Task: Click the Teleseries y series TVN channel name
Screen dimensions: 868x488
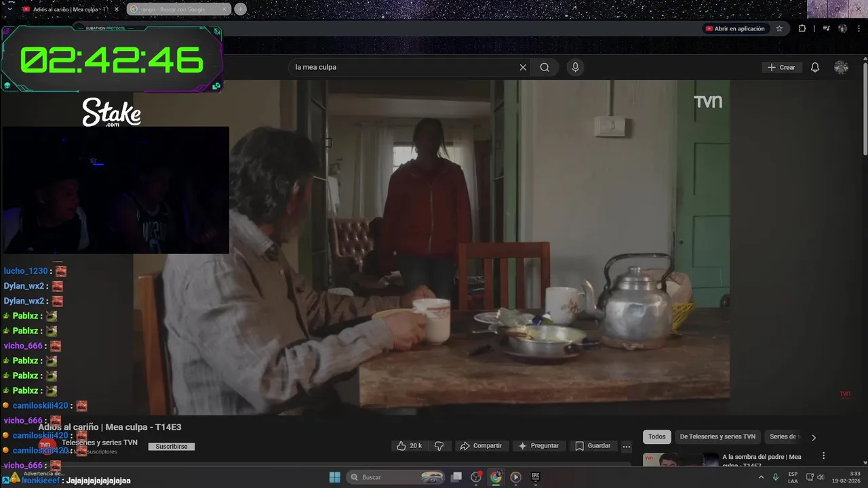Action: [x=100, y=443]
